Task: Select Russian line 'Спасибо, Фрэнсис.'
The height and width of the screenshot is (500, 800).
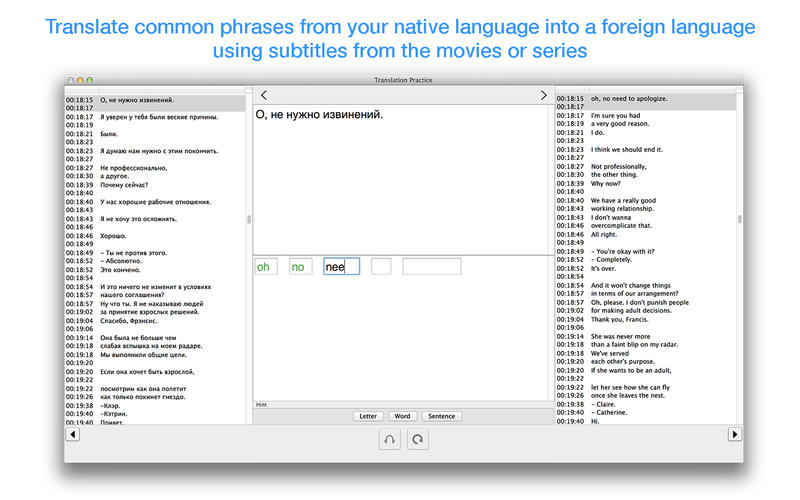Action: 129,321
